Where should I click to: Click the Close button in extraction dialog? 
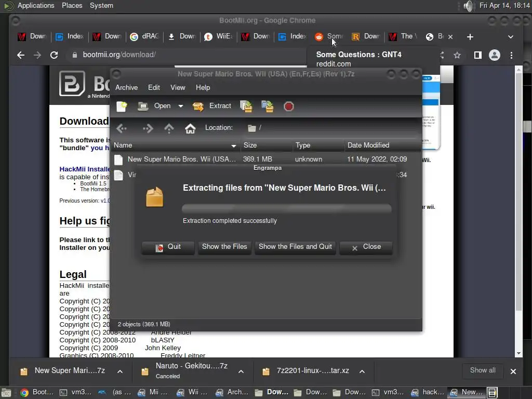pyautogui.click(x=366, y=247)
